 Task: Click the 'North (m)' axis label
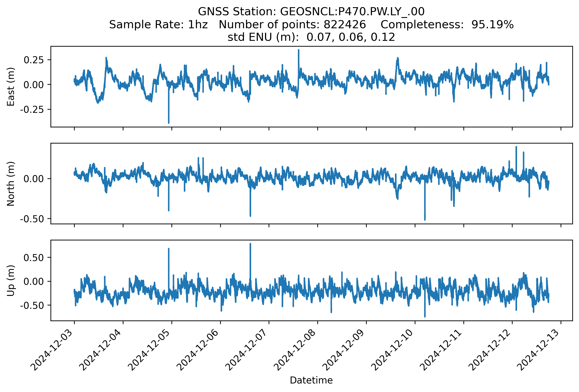click(x=11, y=184)
